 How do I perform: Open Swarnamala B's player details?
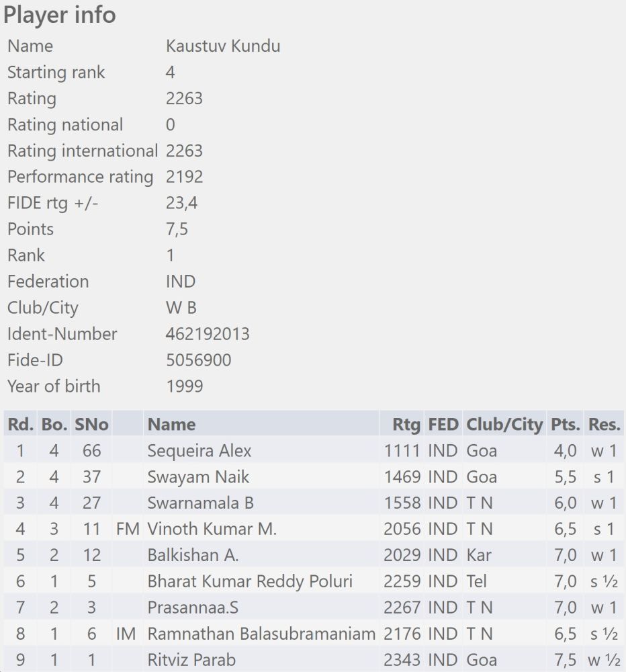point(200,503)
